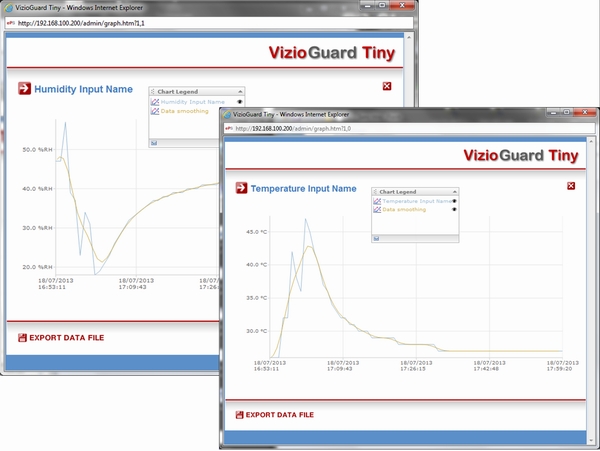Select Temperature Input Name text in the legend
The height and width of the screenshot is (451, 600).
[x=417, y=201]
